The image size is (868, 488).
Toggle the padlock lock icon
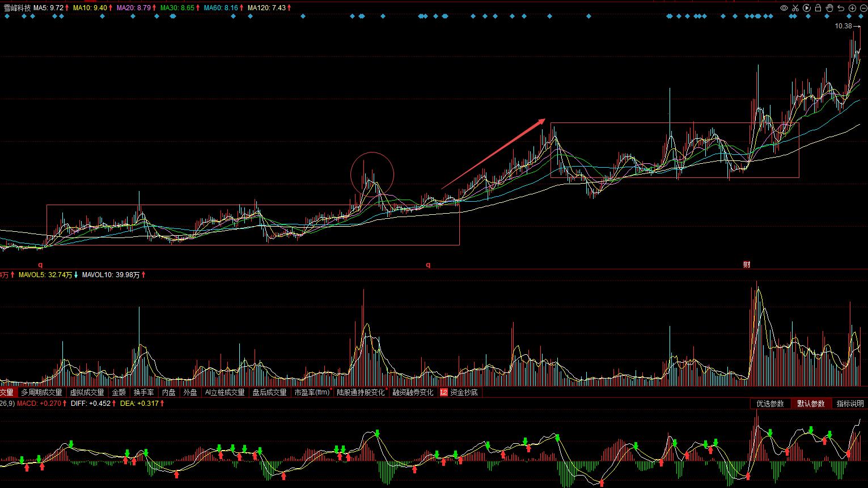pyautogui.click(x=818, y=8)
